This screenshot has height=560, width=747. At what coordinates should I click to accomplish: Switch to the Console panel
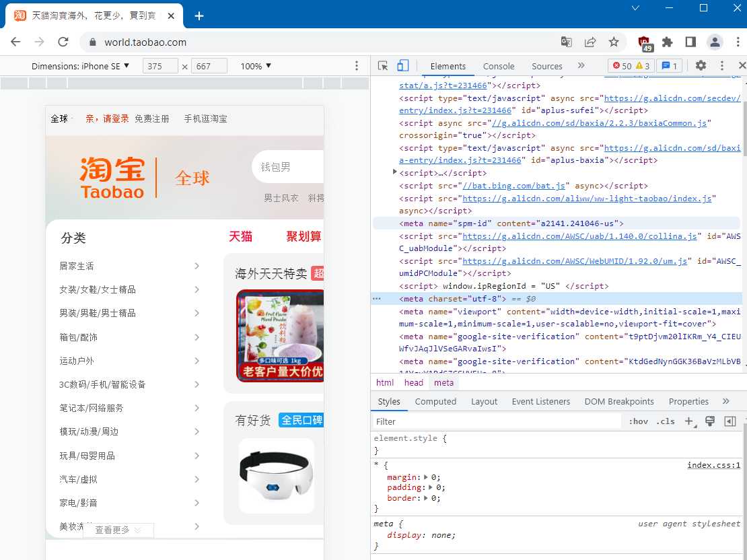tap(498, 66)
